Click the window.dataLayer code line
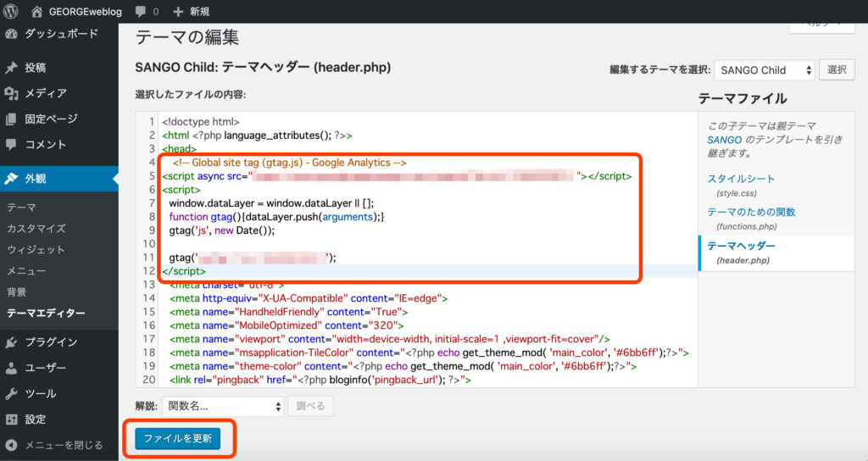Viewport: 868px width, 461px height. coord(271,203)
